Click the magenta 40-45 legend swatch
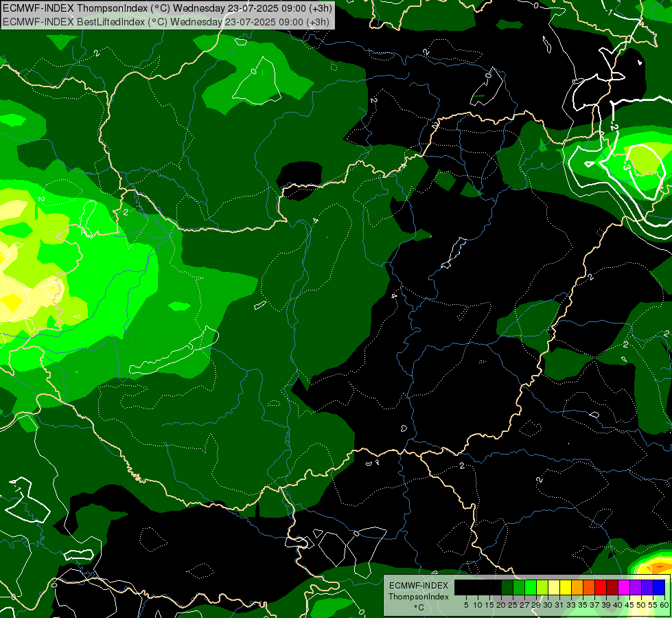Screen dimensions: 672x618 pos(624,587)
